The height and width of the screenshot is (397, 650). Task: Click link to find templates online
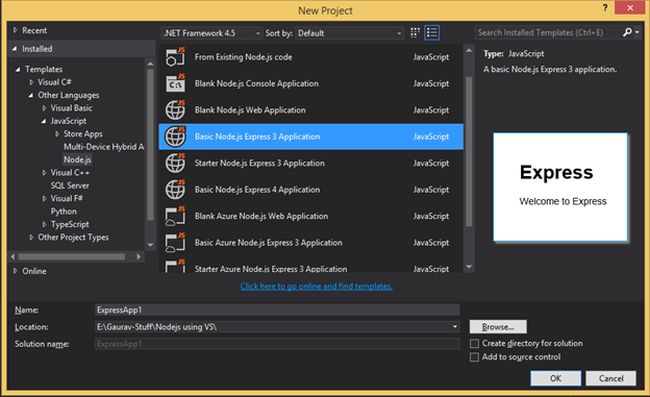pos(316,286)
